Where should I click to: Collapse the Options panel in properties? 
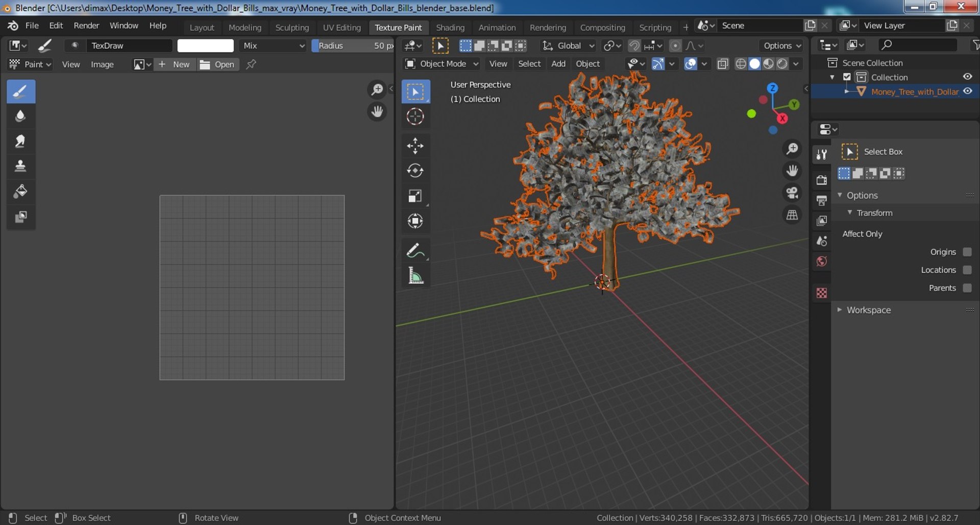840,195
